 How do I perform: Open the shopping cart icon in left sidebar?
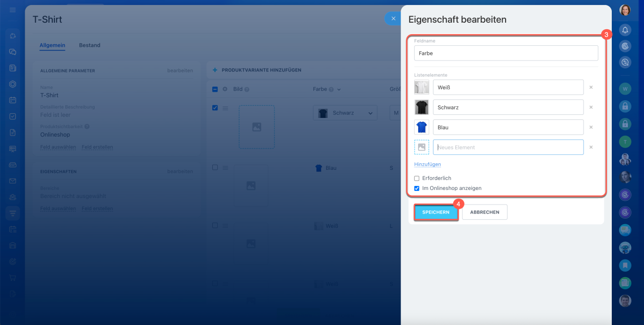coord(13,278)
